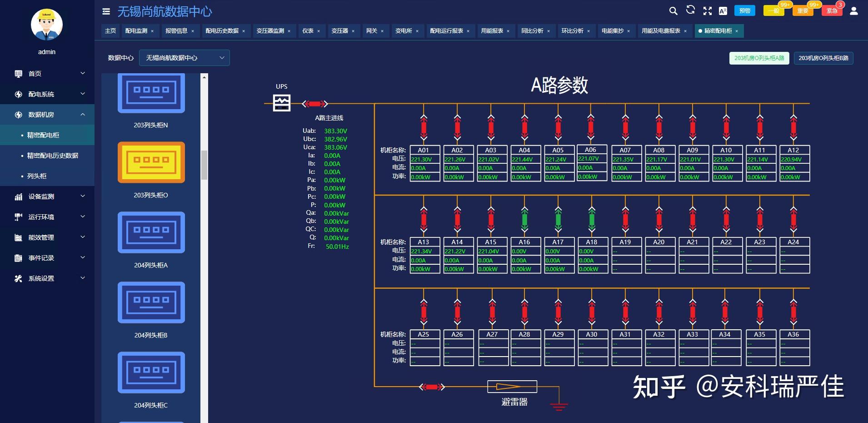The height and width of the screenshot is (423, 868).
Task: Click the 避雷器 surge arrester symbol
Action: (x=512, y=387)
